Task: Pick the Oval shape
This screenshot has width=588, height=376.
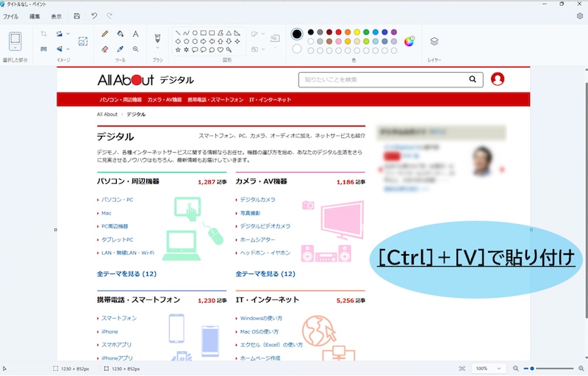Action: [195, 33]
